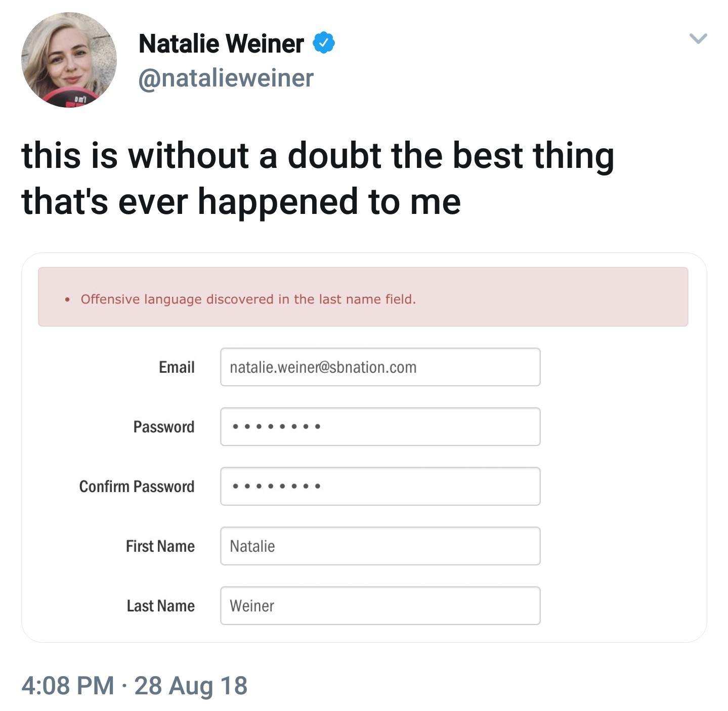
Task: Focus the Confirm Password input field
Action: pos(380,486)
